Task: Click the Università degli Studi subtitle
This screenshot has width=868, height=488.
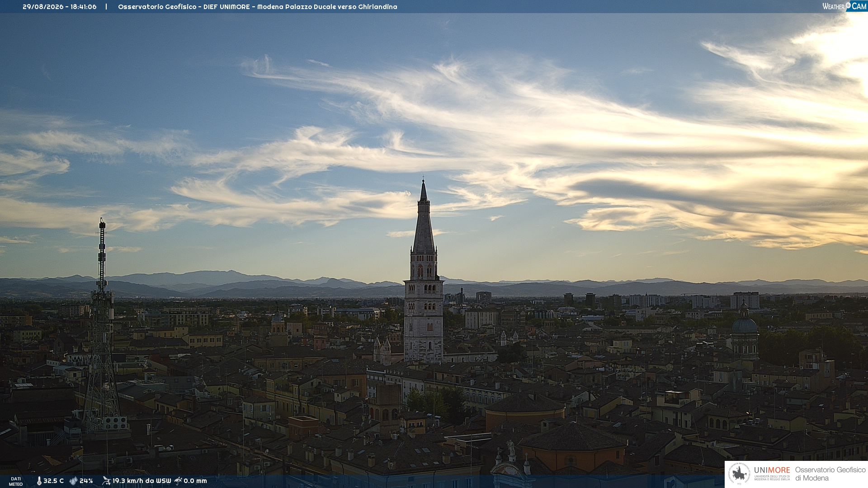Action: [772, 478]
